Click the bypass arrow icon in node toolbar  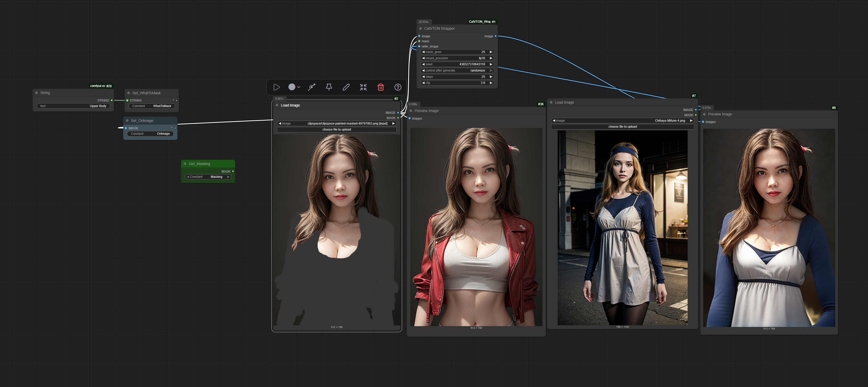pyautogui.click(x=312, y=87)
